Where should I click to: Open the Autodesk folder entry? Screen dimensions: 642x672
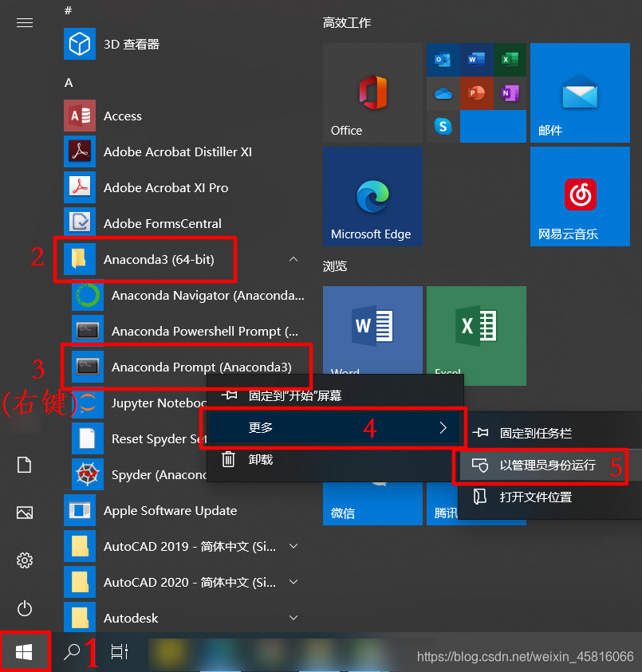pyautogui.click(x=182, y=618)
